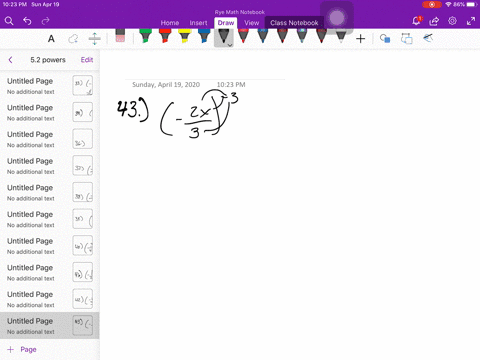Add a new Page

22,349
